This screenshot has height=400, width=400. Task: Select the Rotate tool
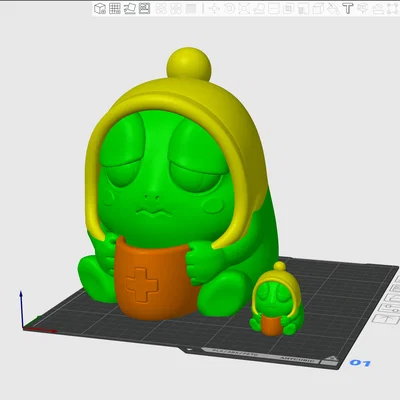click(229, 9)
